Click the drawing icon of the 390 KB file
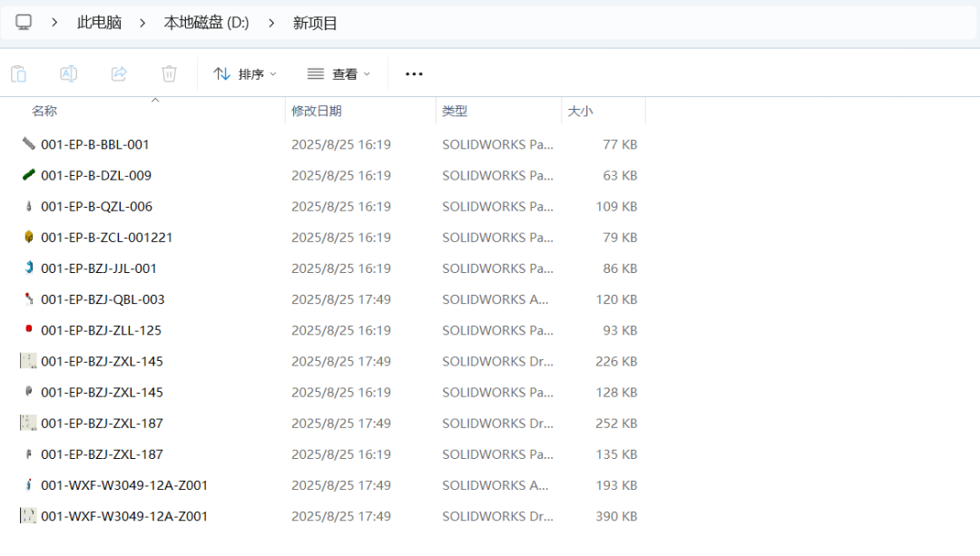This screenshot has height=556, width=980. pyautogui.click(x=29, y=516)
